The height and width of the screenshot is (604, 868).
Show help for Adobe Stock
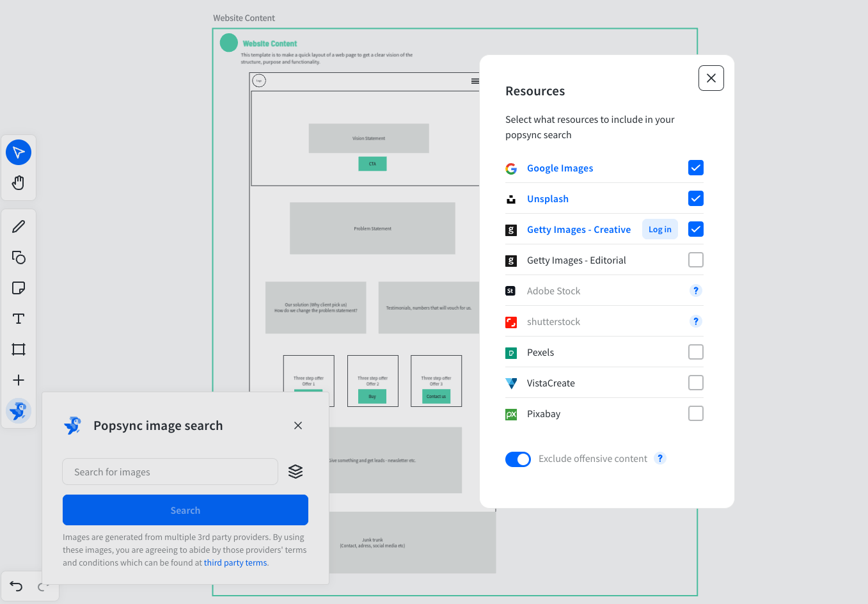tap(696, 290)
